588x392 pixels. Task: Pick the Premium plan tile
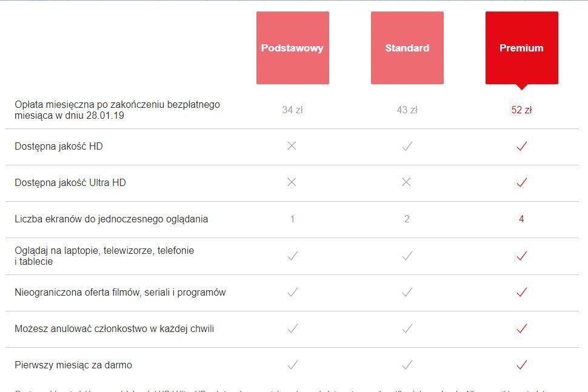[x=521, y=48]
